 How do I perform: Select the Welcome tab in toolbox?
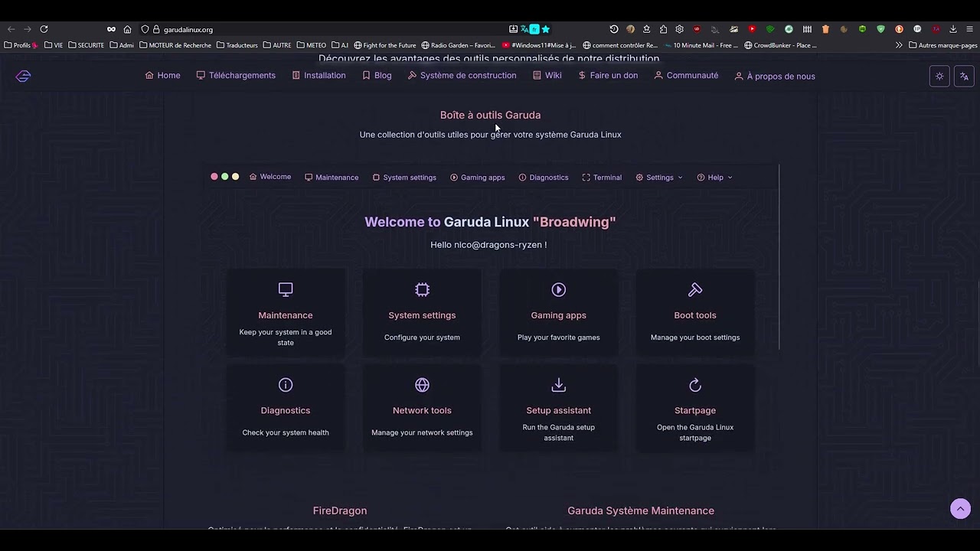coord(270,177)
